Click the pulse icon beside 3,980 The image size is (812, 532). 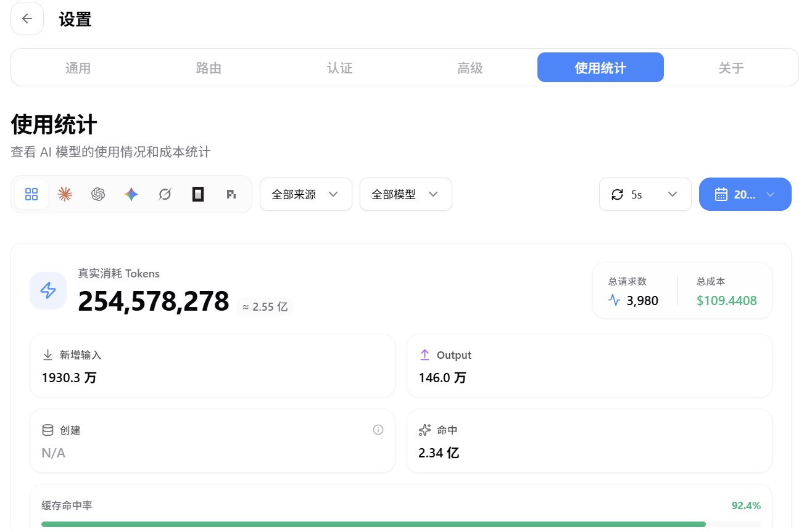coord(614,300)
